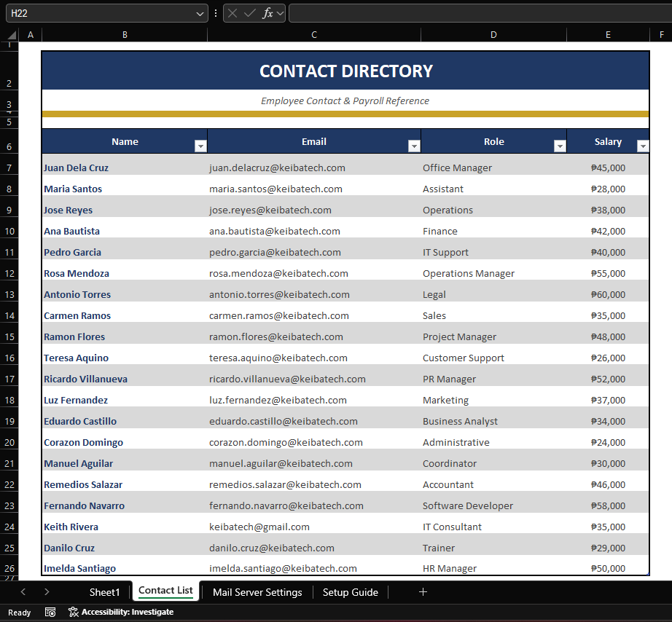The width and height of the screenshot is (672, 622).
Task: Switch to the Sheet1 tab
Action: pos(104,592)
